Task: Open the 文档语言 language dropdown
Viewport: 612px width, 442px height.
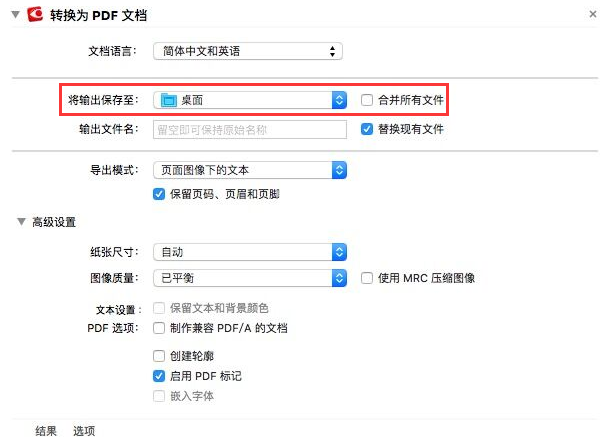Action: (249, 51)
